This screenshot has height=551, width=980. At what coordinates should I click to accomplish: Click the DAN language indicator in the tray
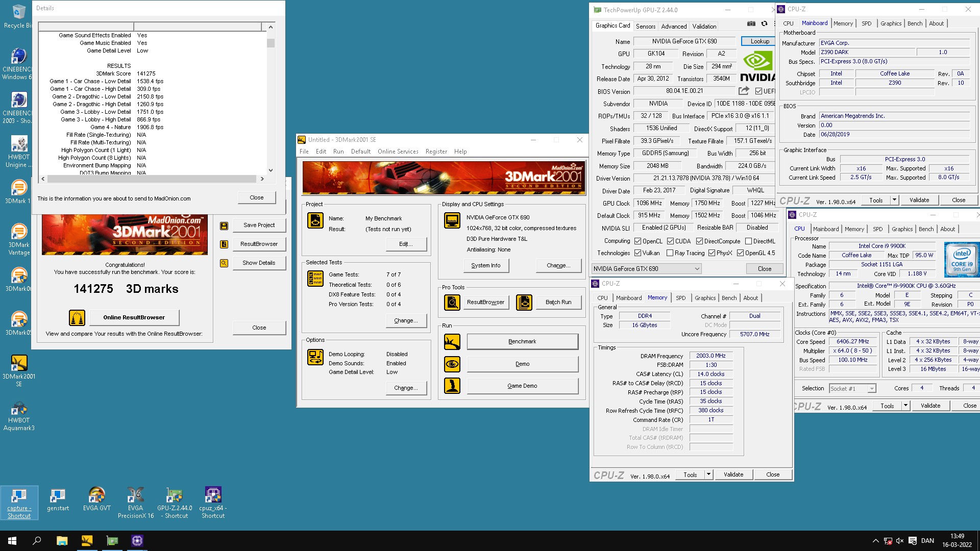click(927, 541)
